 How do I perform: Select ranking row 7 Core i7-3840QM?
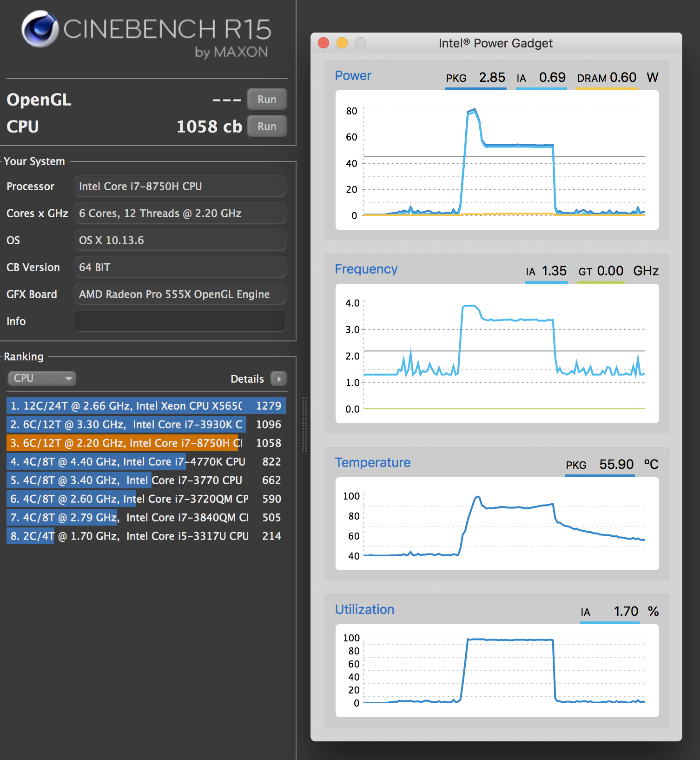click(x=146, y=517)
